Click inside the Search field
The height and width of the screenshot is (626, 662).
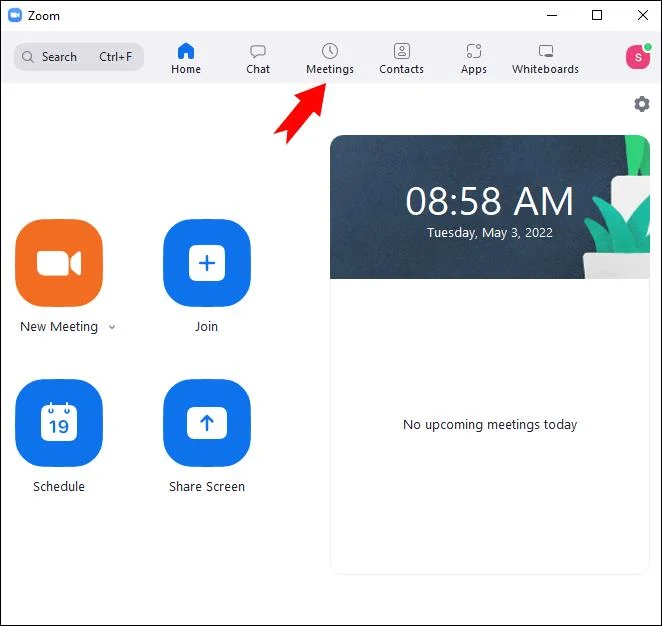(x=79, y=57)
